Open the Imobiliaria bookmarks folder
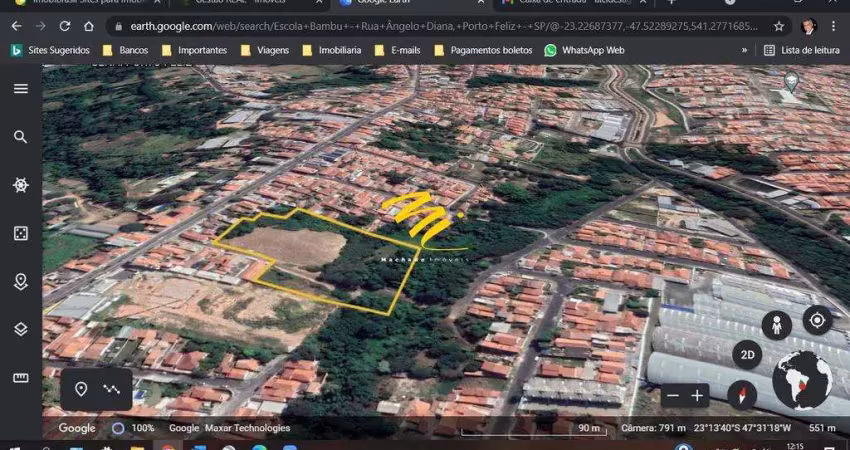The image size is (850, 450). pos(336,49)
